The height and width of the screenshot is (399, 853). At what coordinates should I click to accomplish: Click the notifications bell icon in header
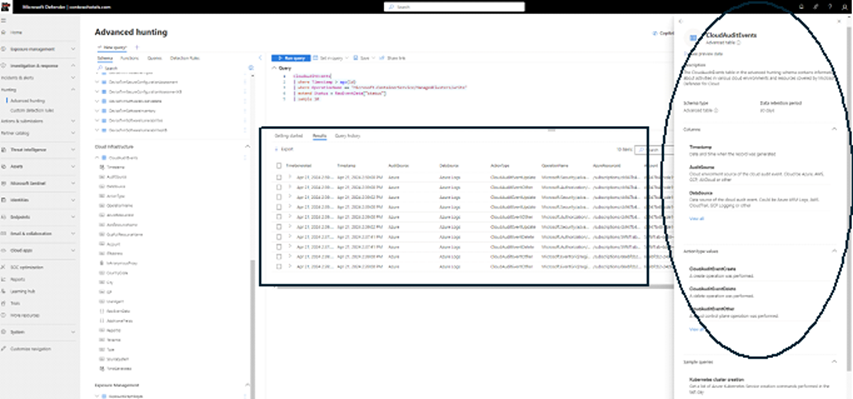click(x=800, y=7)
